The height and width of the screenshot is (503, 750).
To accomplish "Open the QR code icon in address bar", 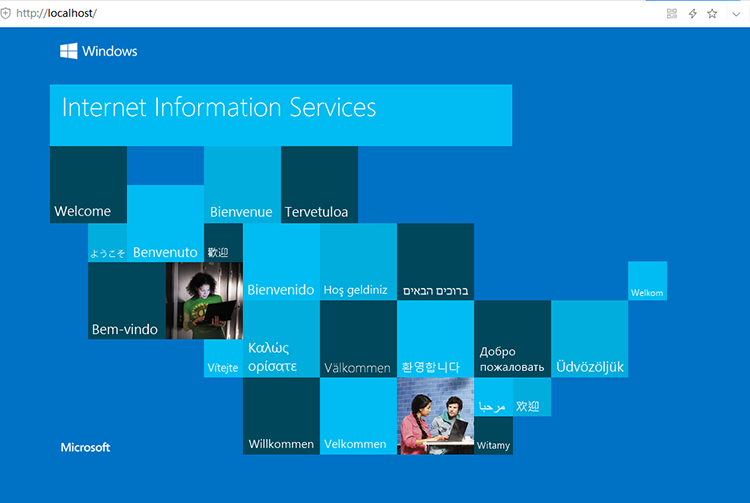I will [x=672, y=13].
